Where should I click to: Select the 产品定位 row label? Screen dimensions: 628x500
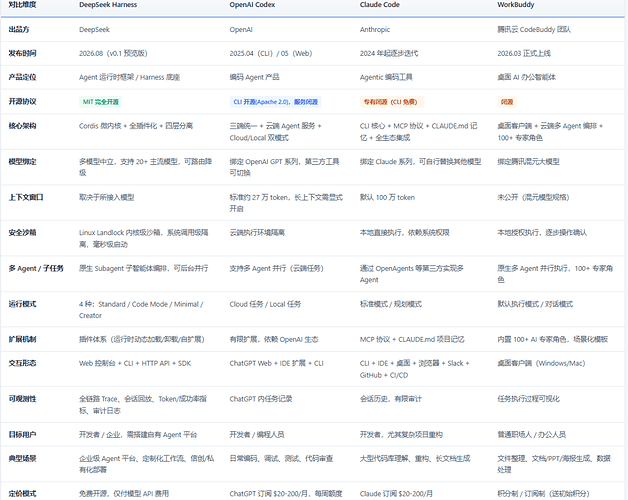[x=22, y=77]
